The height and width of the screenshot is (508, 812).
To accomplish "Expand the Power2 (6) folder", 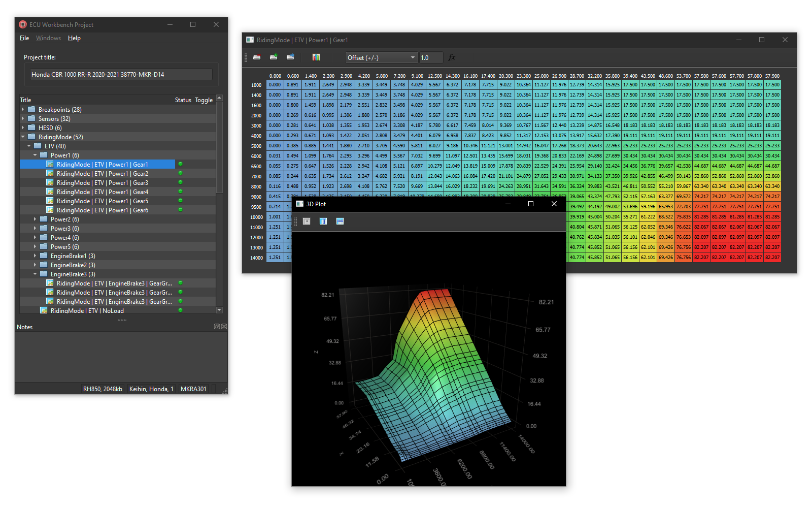I will coord(35,219).
